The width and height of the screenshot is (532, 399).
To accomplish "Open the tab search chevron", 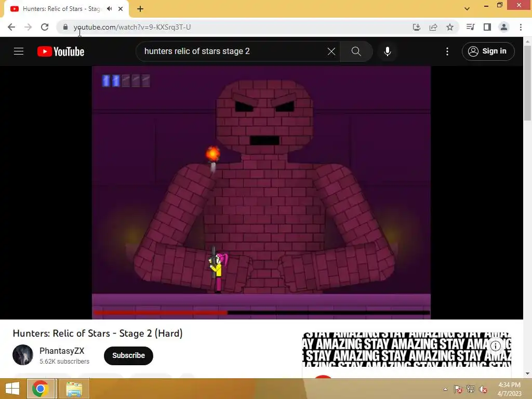I will 467,9.
